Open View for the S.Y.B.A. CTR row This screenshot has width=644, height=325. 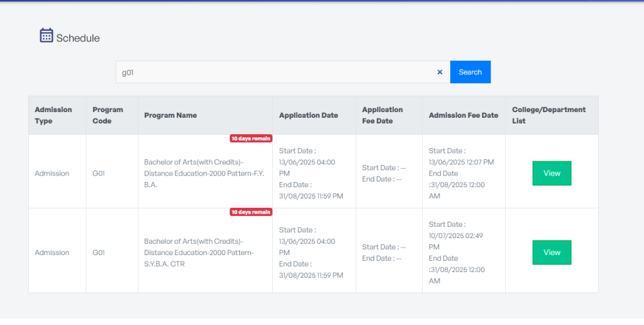pyautogui.click(x=552, y=253)
